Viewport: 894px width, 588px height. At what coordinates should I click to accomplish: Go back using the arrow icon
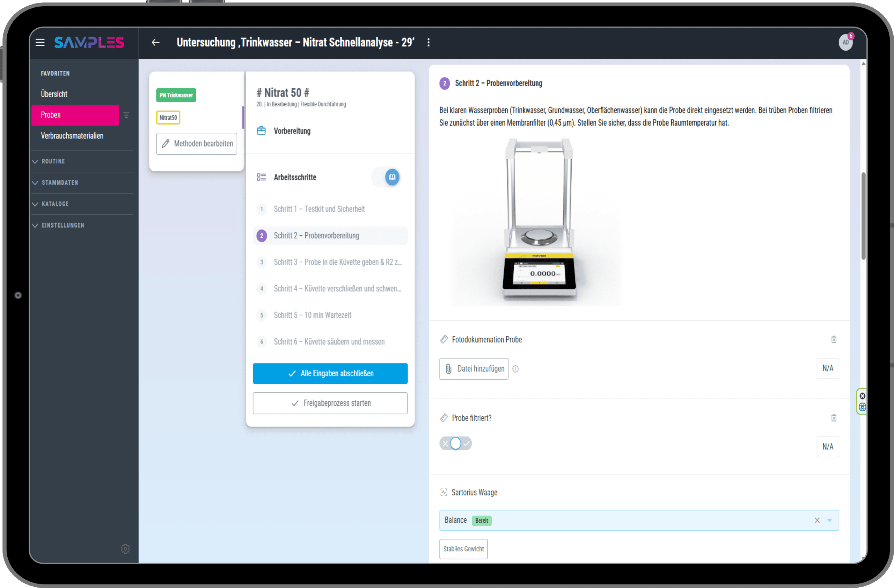[155, 43]
